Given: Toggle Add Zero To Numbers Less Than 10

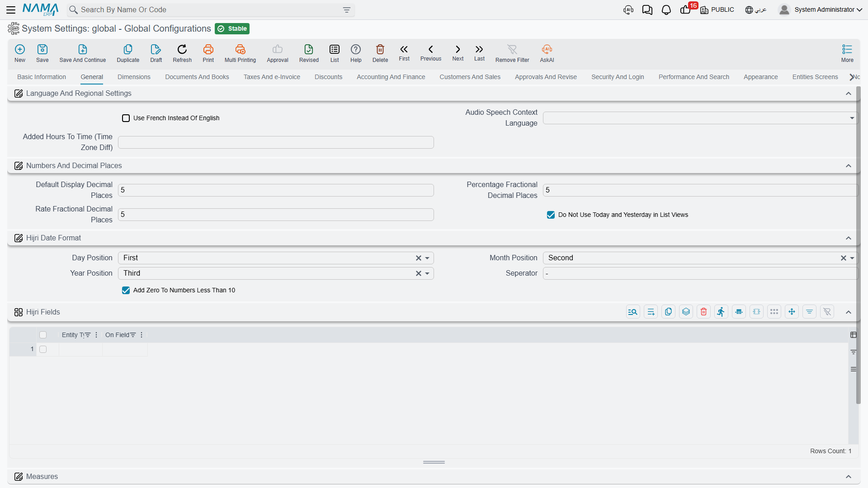Looking at the screenshot, I should (x=126, y=290).
